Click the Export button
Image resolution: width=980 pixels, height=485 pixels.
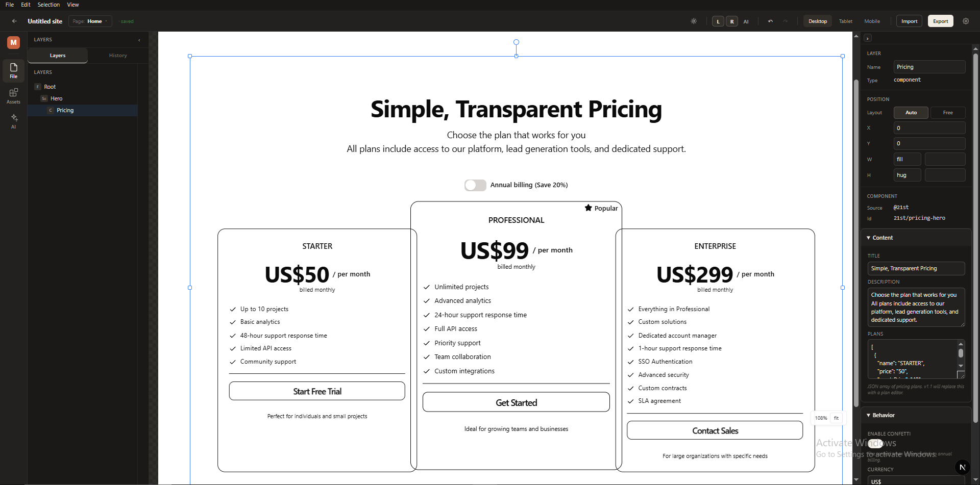click(x=941, y=21)
